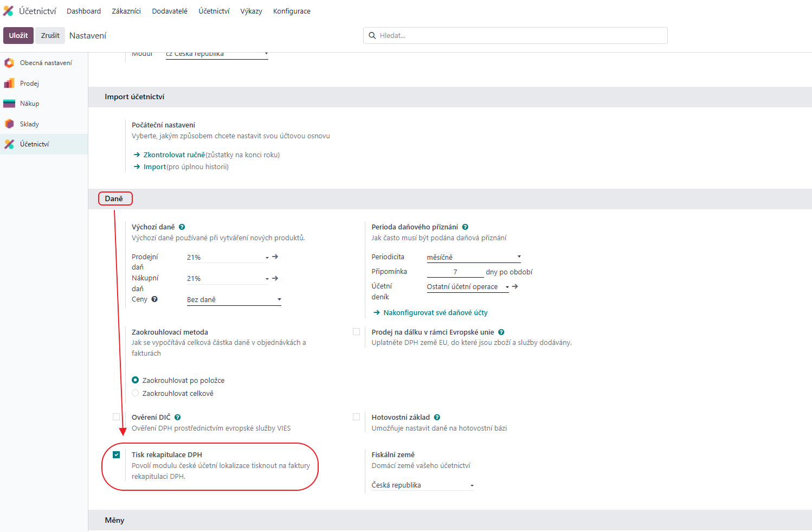Open the Výkazy menu

pyautogui.click(x=251, y=11)
